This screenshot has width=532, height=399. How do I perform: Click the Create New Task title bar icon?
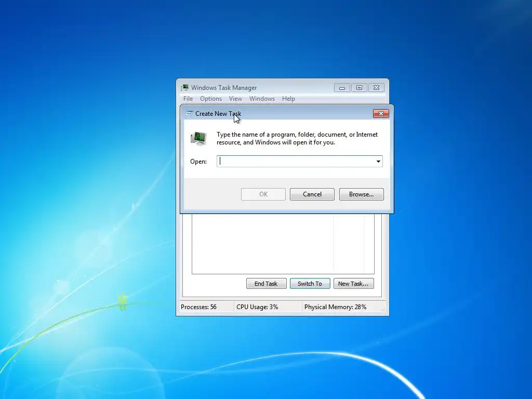[189, 113]
